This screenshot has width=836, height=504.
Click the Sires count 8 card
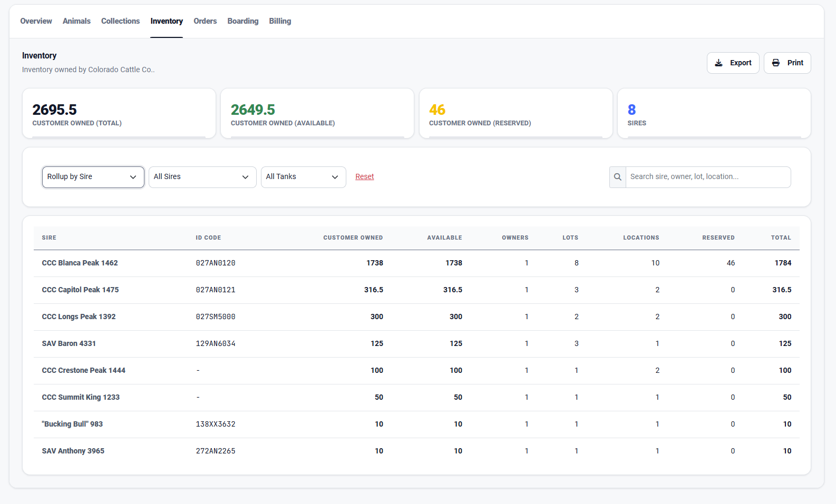[x=714, y=113]
